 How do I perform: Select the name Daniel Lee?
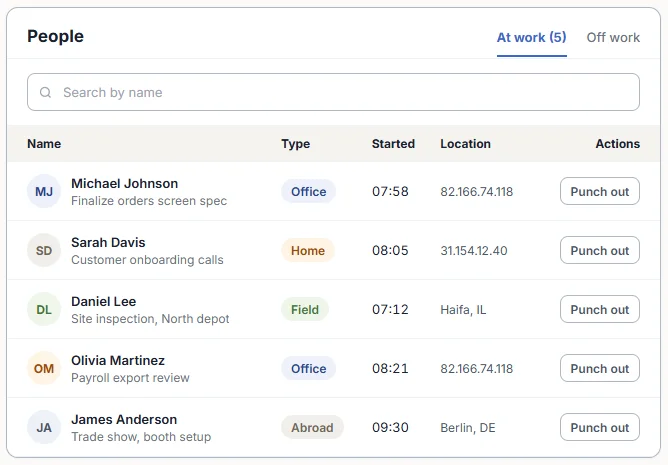104,301
